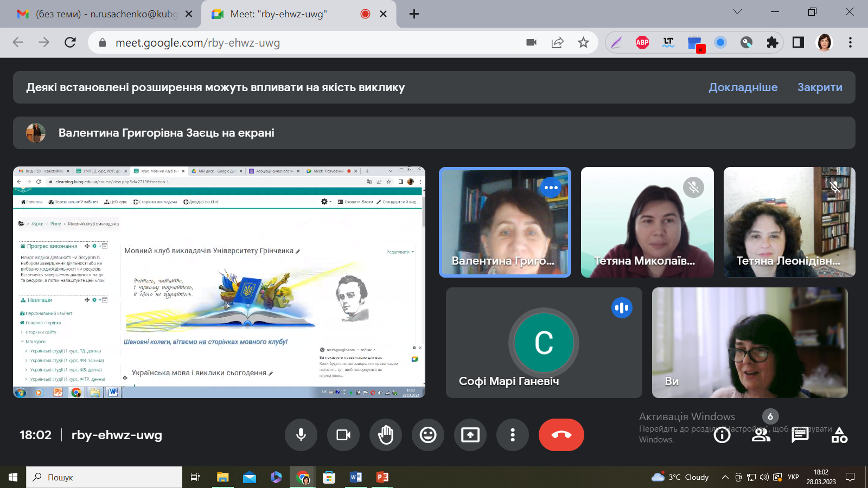The height and width of the screenshot is (488, 868).
Task: Leave the call with red hang-up button
Action: pos(561,435)
